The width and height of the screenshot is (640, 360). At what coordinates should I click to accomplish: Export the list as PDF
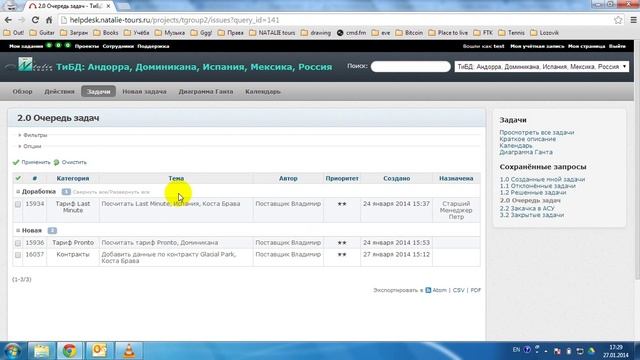tap(476, 290)
